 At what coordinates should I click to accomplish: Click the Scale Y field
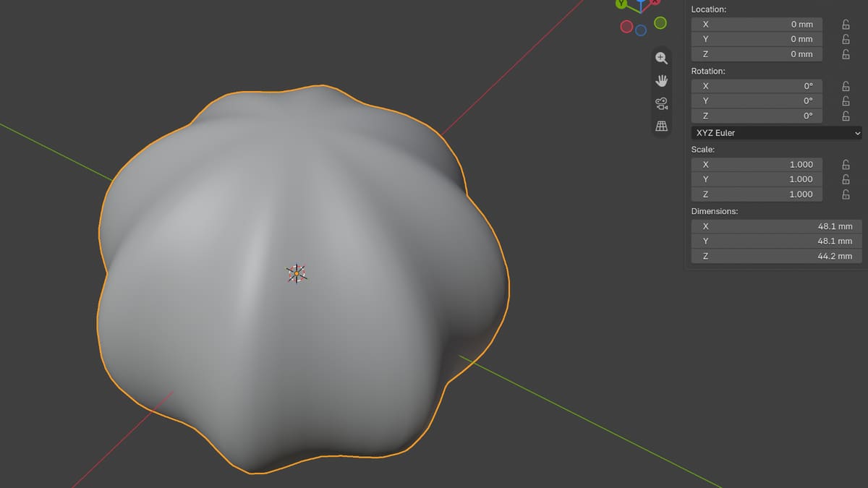coord(757,179)
